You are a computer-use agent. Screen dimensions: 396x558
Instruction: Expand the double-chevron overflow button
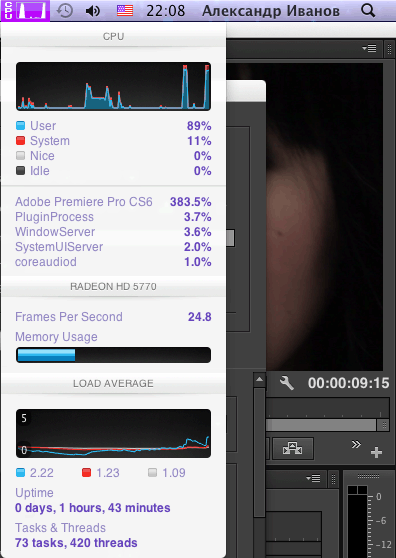[x=356, y=444]
